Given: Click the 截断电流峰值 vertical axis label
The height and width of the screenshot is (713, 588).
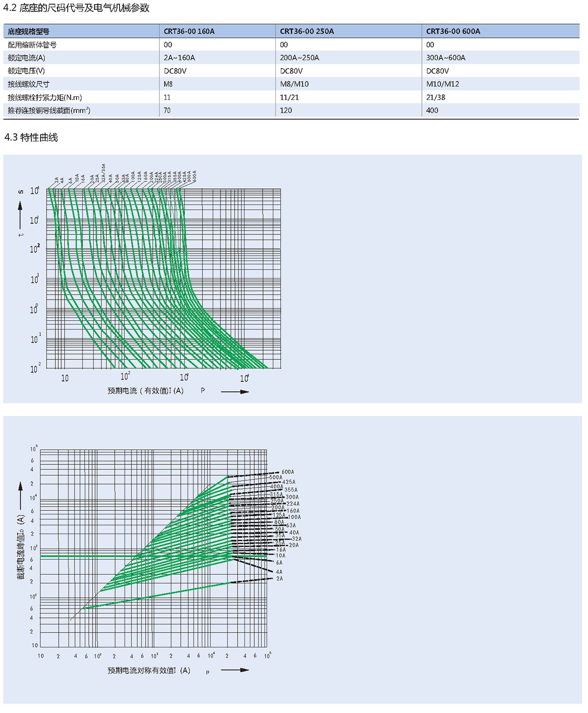Looking at the screenshot, I should click(21, 547).
